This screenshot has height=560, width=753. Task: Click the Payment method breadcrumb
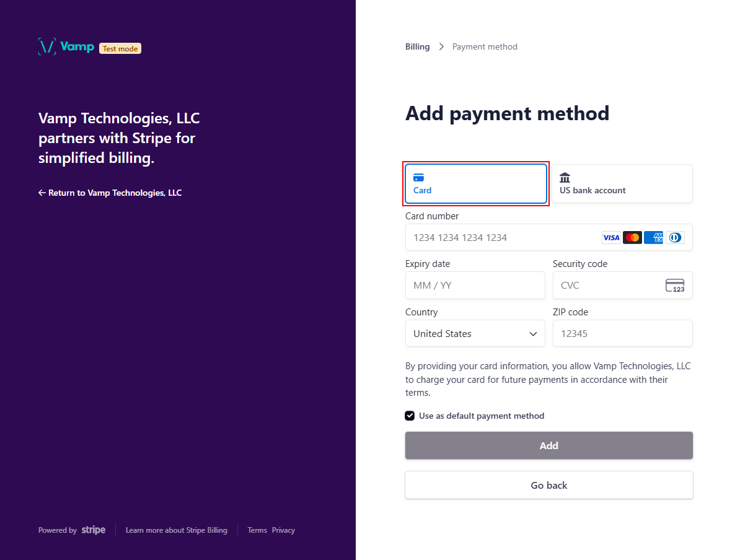(485, 46)
